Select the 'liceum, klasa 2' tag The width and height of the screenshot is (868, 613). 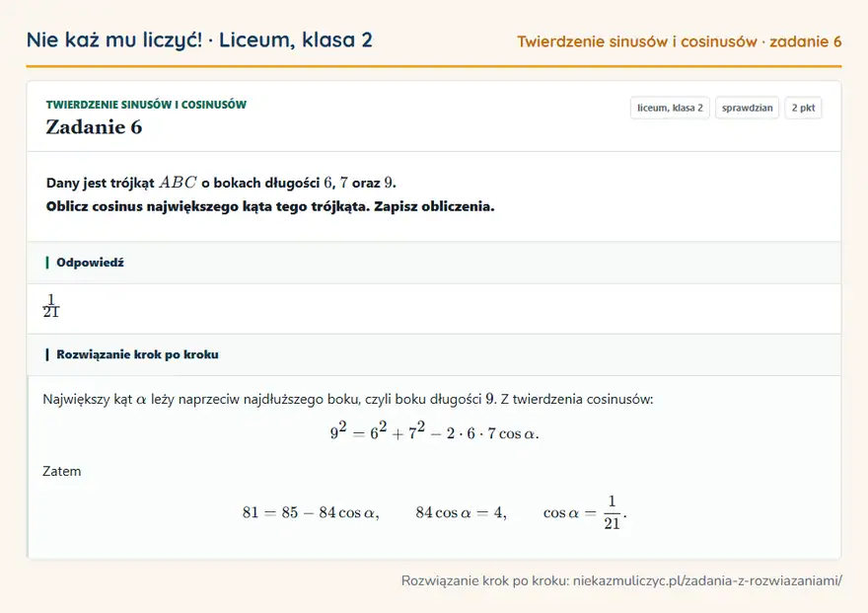(670, 108)
